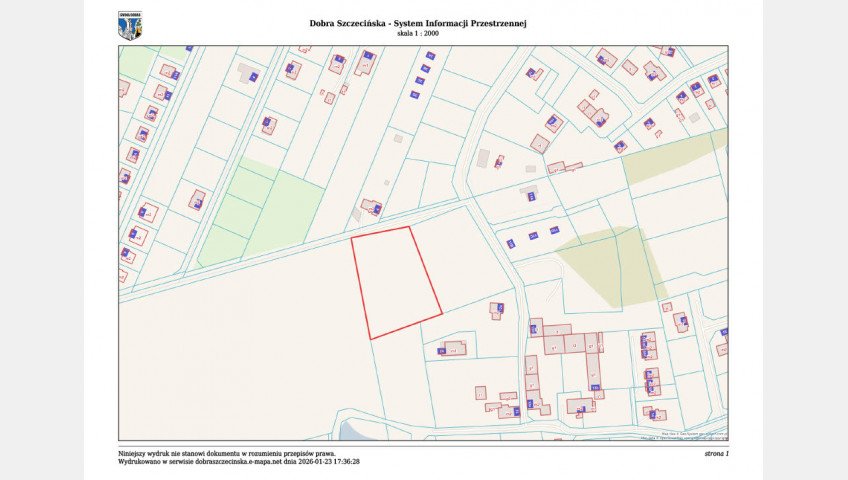
Task: Click the "strona 1" page number
Action: tap(717, 454)
